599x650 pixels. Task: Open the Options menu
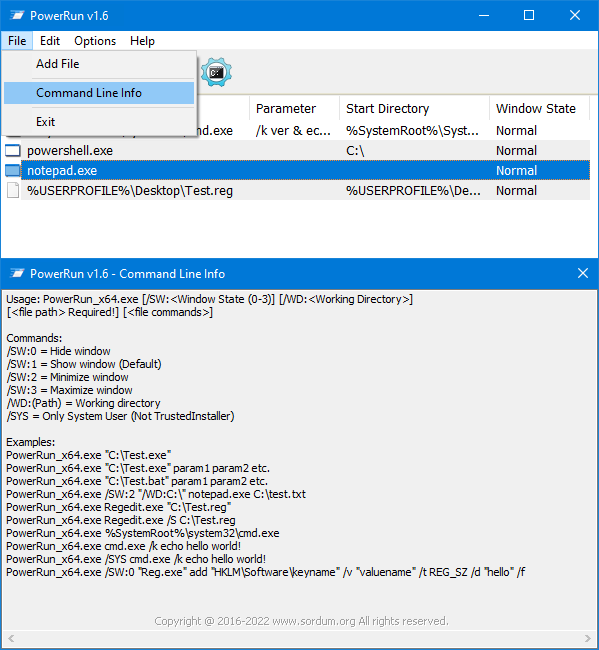(95, 41)
